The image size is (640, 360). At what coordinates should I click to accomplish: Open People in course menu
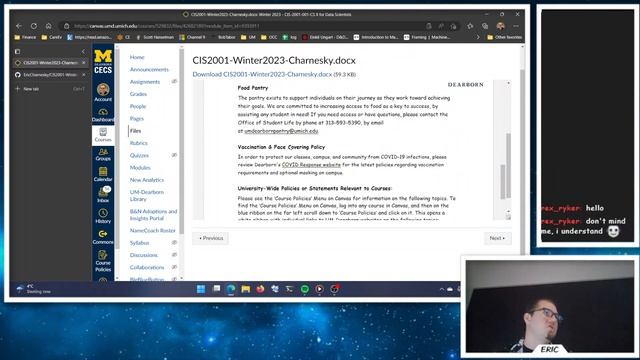coord(138,106)
